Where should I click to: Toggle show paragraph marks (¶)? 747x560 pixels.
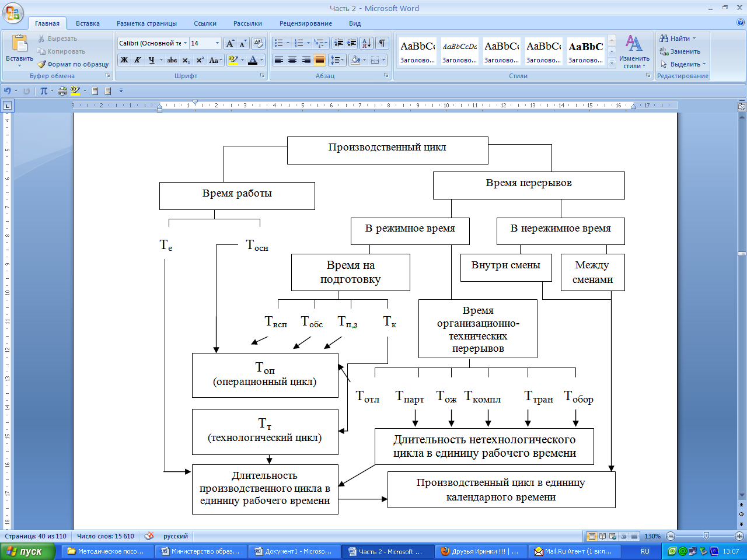pyautogui.click(x=382, y=43)
